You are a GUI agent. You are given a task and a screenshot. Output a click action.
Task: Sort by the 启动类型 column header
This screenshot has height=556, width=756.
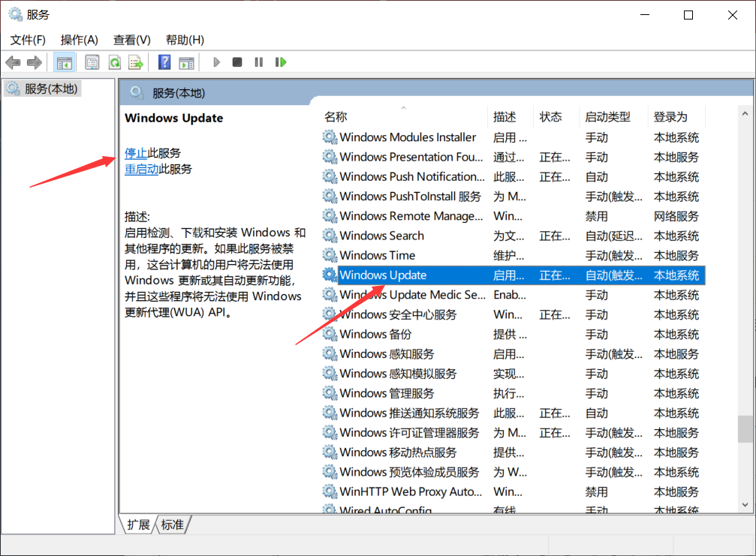point(613,116)
